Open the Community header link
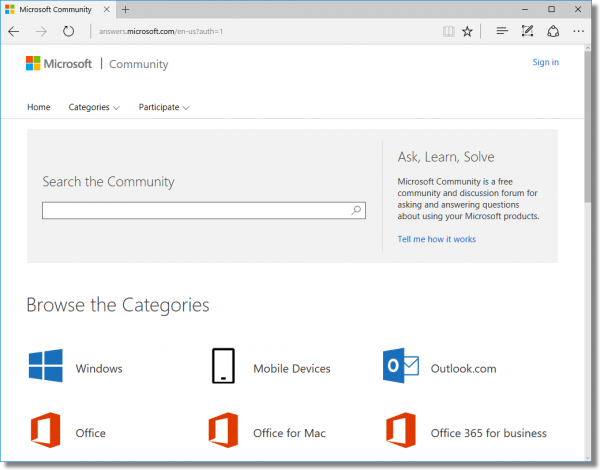Image resolution: width=600 pixels, height=470 pixels. point(139,64)
